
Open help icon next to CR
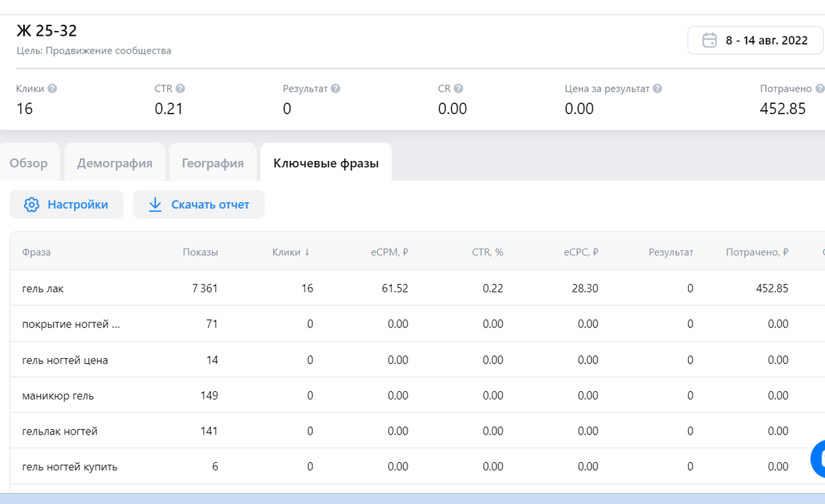point(459,89)
